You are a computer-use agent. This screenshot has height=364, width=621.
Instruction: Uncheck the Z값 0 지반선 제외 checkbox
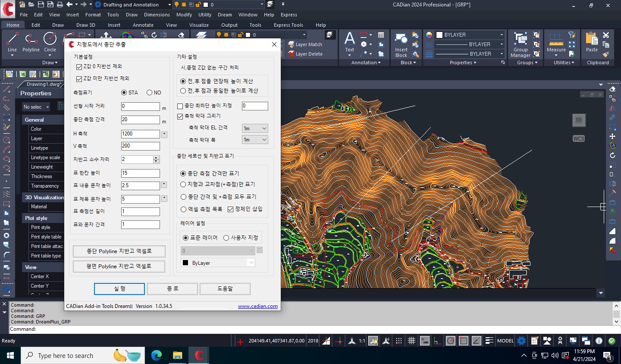[79, 67]
